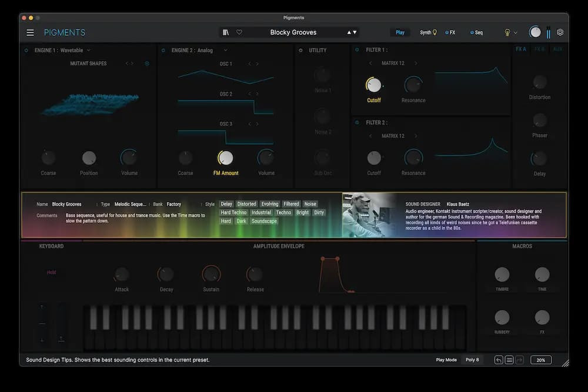Screen dimensions: 588x392
Task: Select next preset using the down arrow
Action: coord(355,33)
